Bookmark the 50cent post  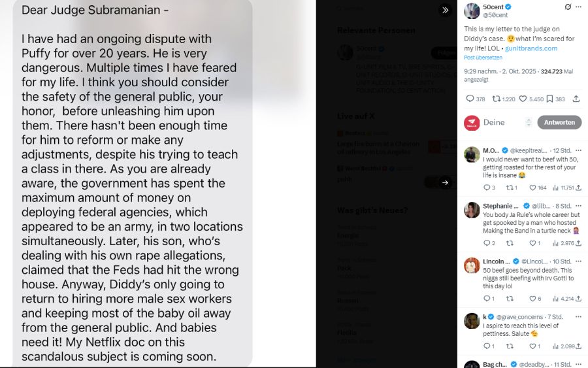click(x=549, y=99)
